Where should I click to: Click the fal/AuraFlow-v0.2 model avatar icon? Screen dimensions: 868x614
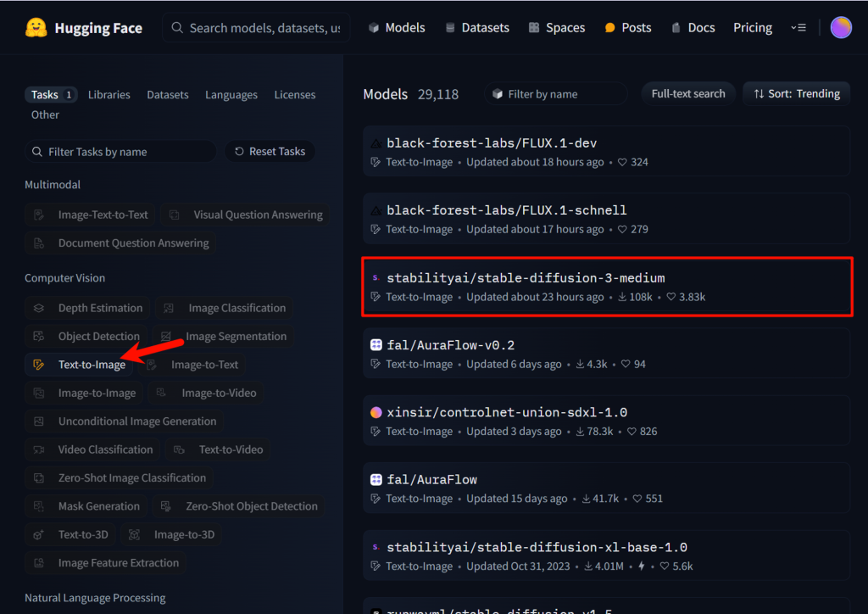pyautogui.click(x=376, y=345)
